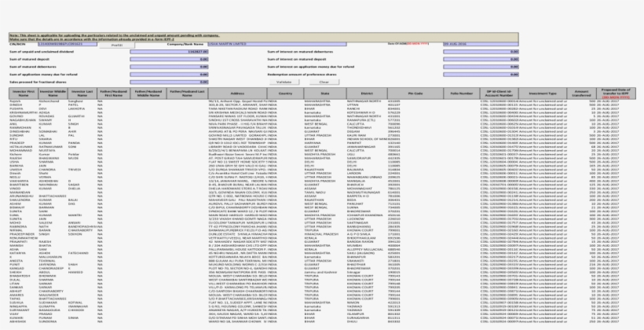The height and width of the screenshot is (330, 644).
Task: Select the DP Id-Client Id-Account Number header
Action: click(499, 93)
